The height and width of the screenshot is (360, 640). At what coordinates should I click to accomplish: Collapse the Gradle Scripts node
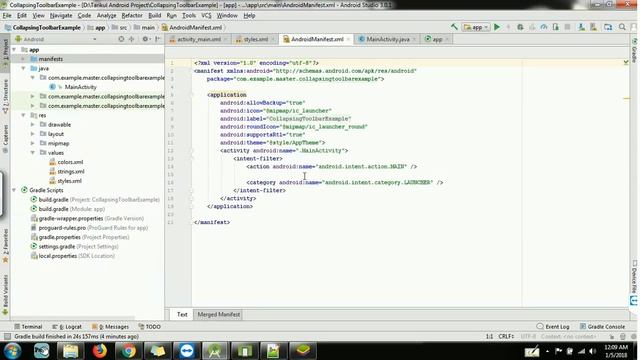[14, 190]
